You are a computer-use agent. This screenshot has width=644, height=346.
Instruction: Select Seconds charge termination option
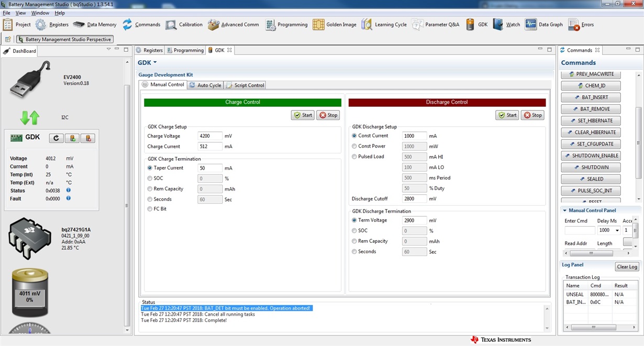pyautogui.click(x=150, y=199)
